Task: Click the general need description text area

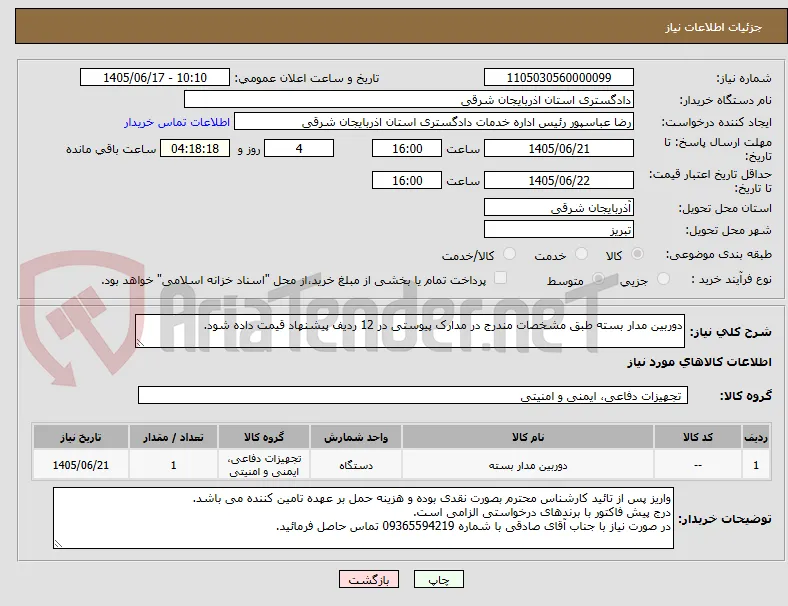Action: point(410,331)
